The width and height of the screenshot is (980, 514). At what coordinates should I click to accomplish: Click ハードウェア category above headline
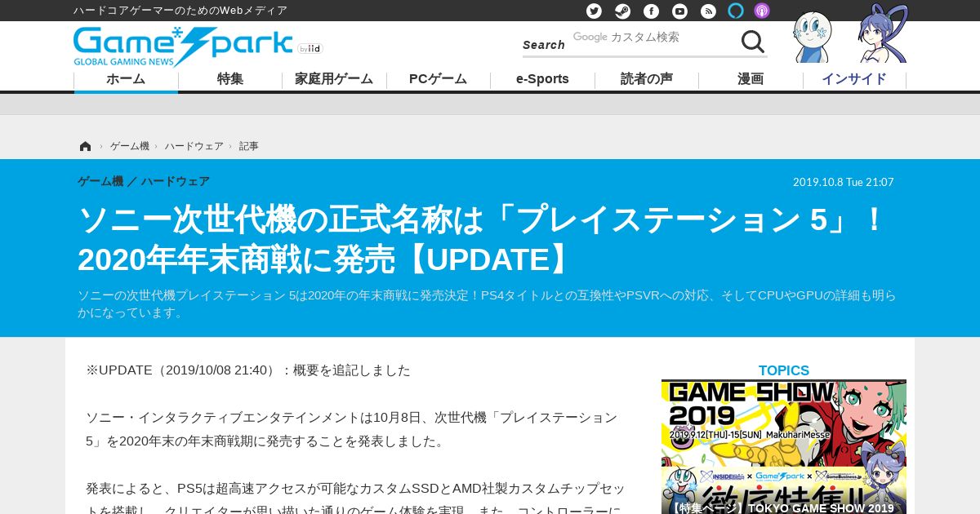tap(175, 181)
